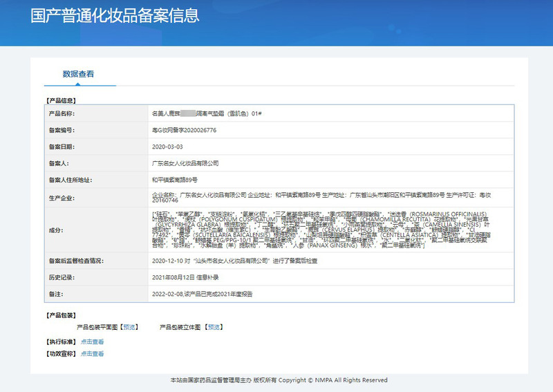553x392 pixels.
Task: Preview the 产品包装立体图 image
Action: tap(214, 327)
